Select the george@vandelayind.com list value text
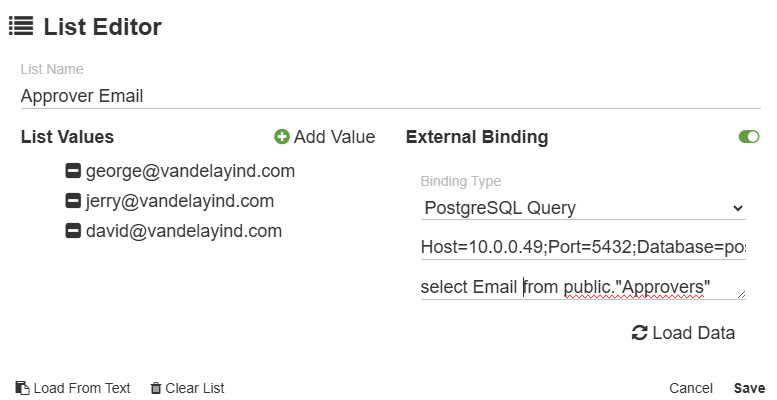The width and height of the screenshot is (777, 400). tap(190, 171)
